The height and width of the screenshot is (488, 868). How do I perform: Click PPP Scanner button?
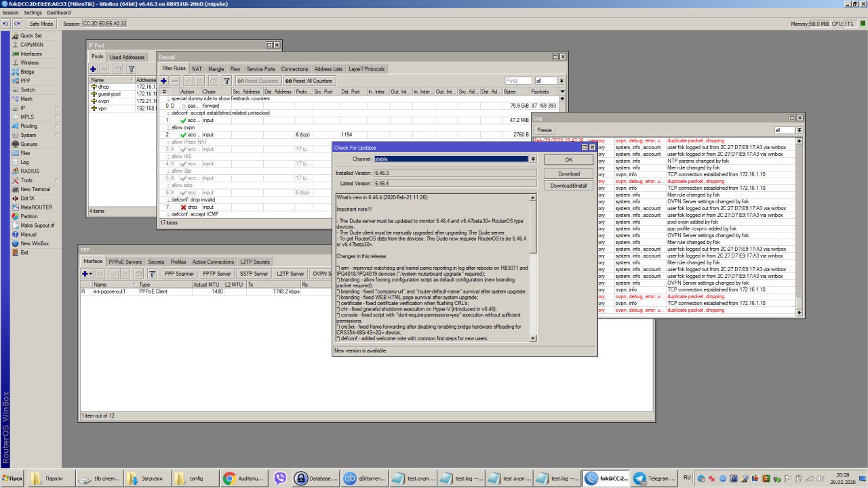(x=179, y=274)
